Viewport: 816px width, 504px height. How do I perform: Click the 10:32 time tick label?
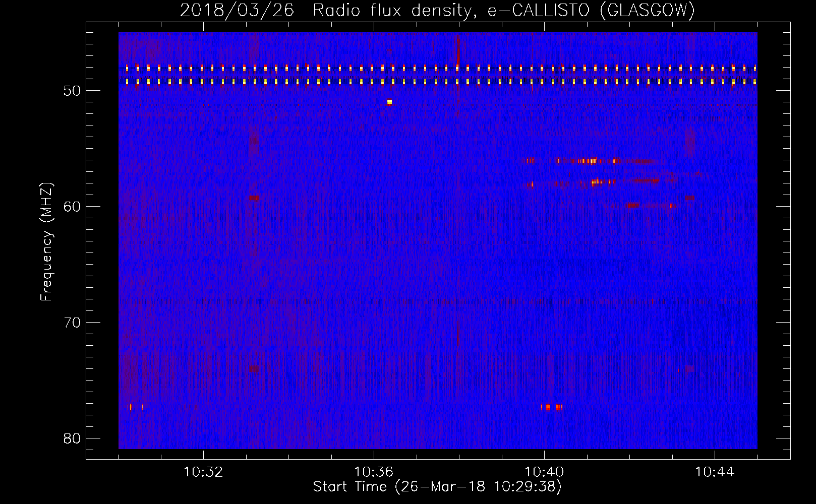pos(203,472)
